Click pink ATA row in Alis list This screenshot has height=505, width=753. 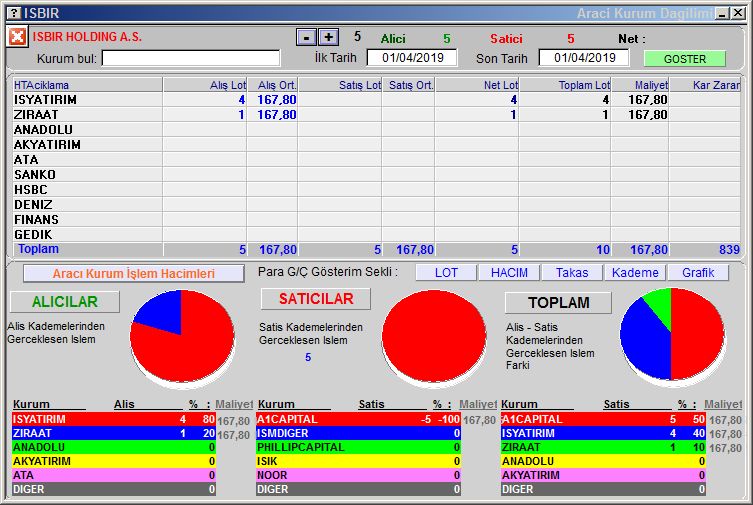(x=114, y=475)
